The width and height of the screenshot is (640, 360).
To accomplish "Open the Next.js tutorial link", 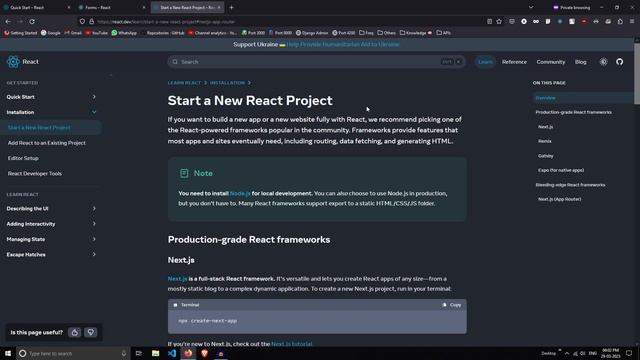I will pos(291,344).
